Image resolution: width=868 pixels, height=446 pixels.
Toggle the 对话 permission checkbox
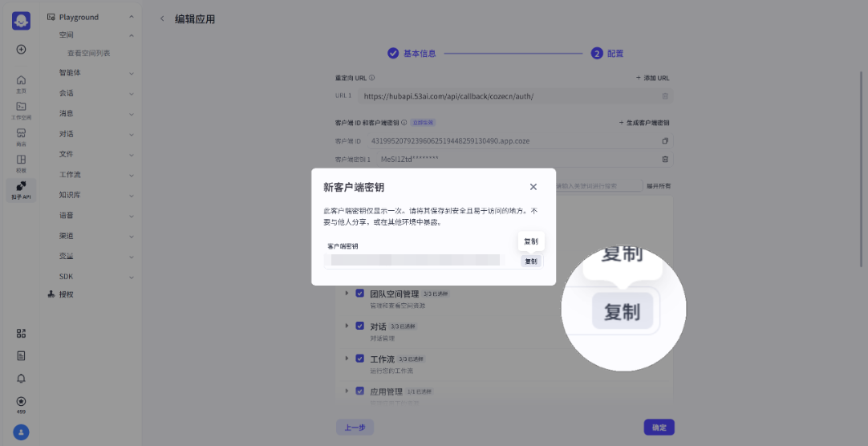(360, 326)
